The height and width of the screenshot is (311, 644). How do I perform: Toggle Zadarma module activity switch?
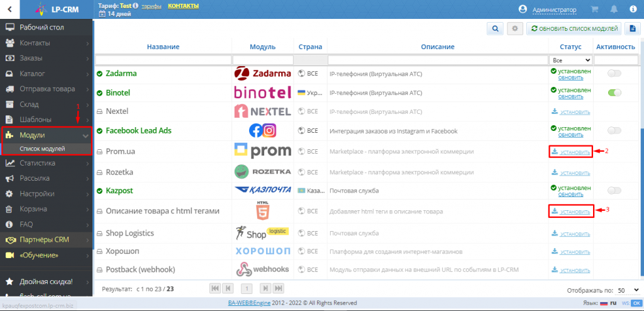[614, 73]
